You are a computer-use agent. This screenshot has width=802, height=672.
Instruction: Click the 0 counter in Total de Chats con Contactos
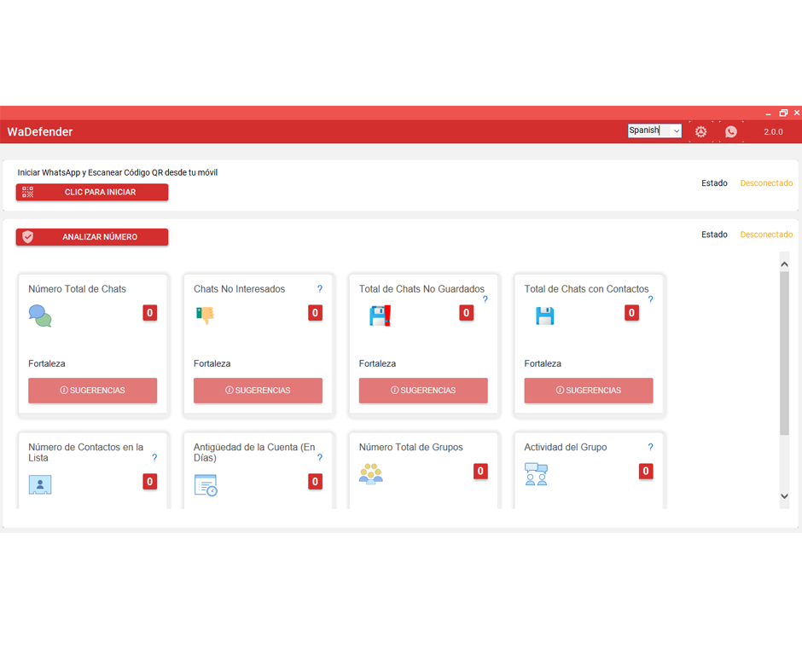point(631,312)
